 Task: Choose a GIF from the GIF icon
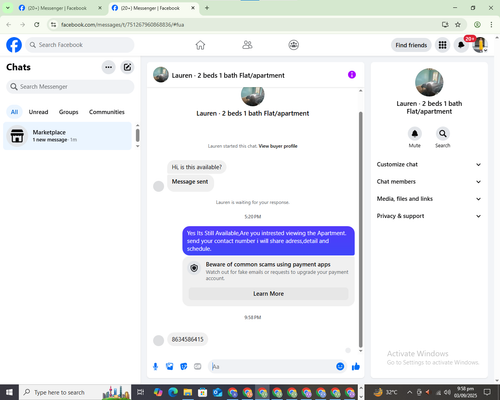198,367
